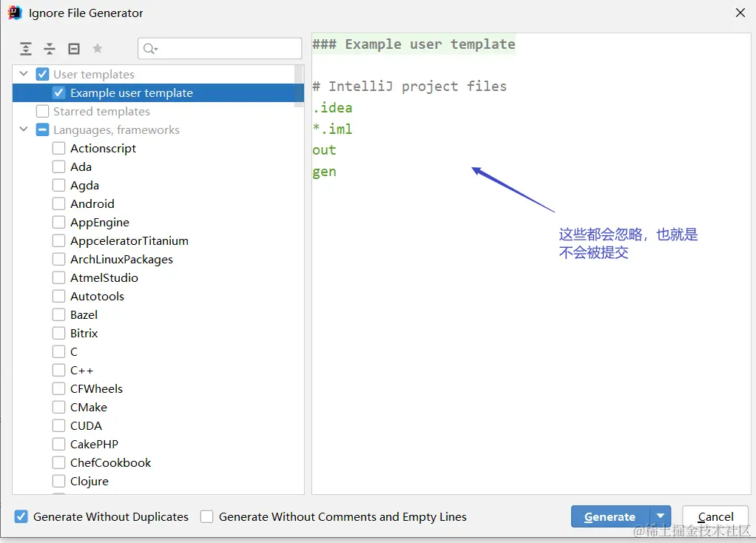Click the Collapse All toolbar icon
This screenshot has width=756, height=543.
point(49,49)
